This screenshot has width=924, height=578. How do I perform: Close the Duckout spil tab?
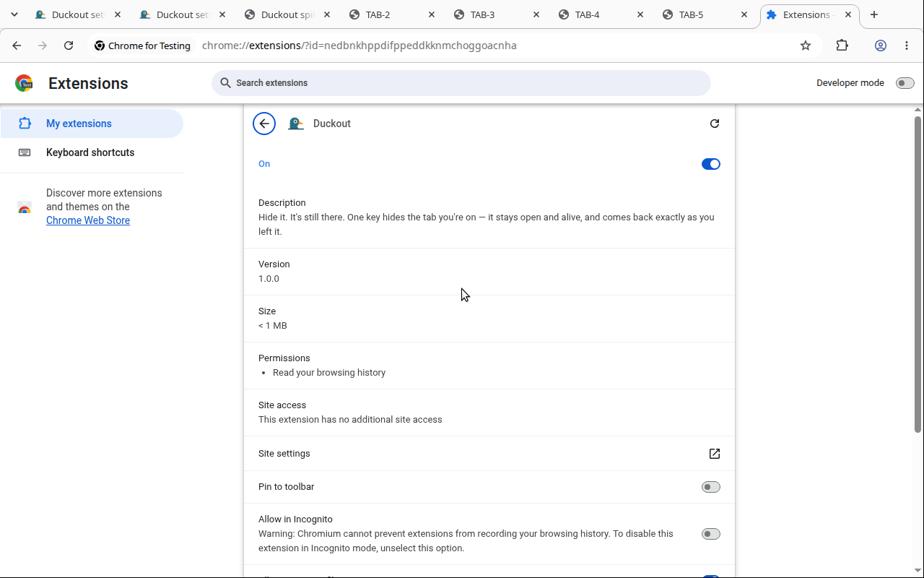[328, 14]
